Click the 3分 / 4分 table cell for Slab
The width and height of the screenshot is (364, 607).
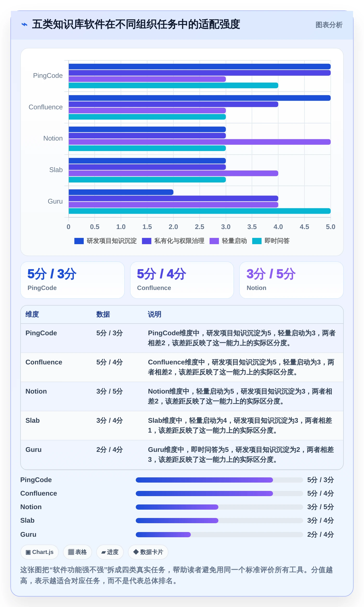pos(109,421)
